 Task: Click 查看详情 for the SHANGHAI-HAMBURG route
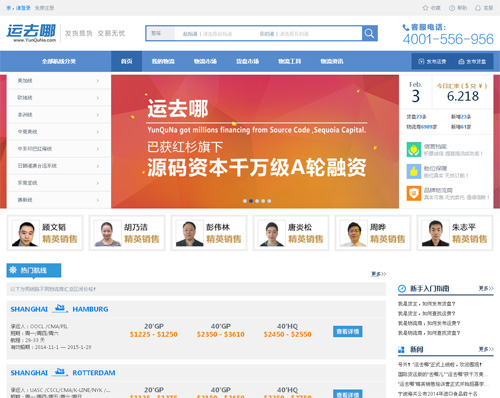tap(348, 331)
